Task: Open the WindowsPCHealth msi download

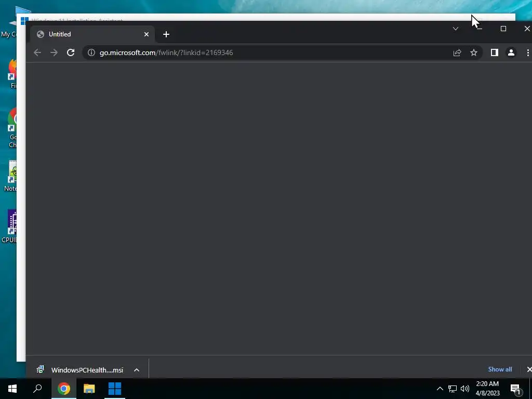Action: (x=81, y=370)
